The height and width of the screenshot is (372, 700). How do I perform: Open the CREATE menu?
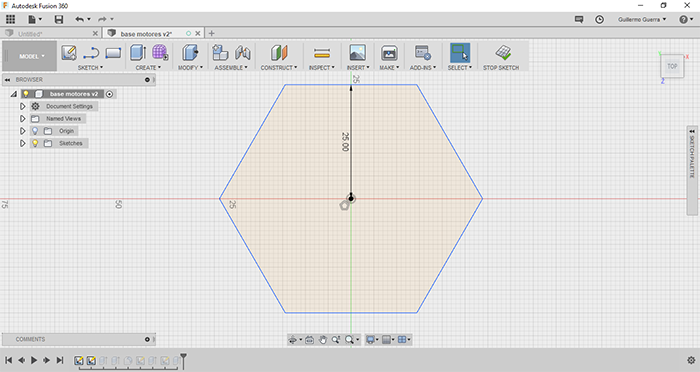pyautogui.click(x=148, y=67)
